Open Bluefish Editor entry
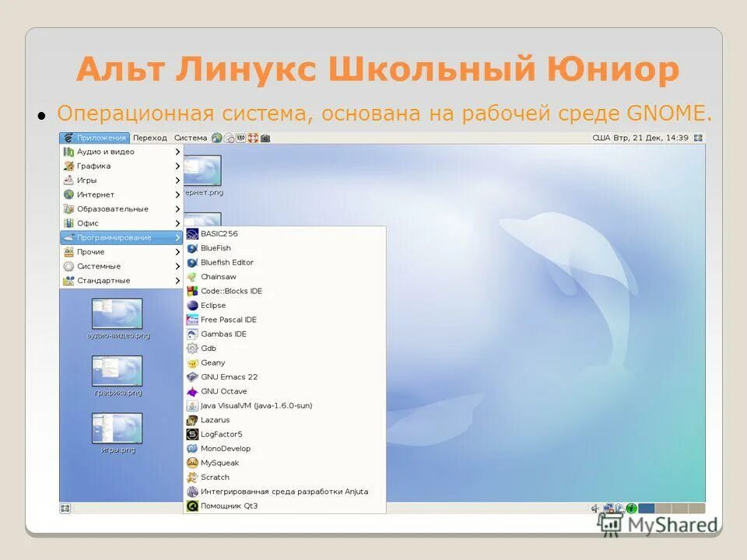 (x=285, y=262)
